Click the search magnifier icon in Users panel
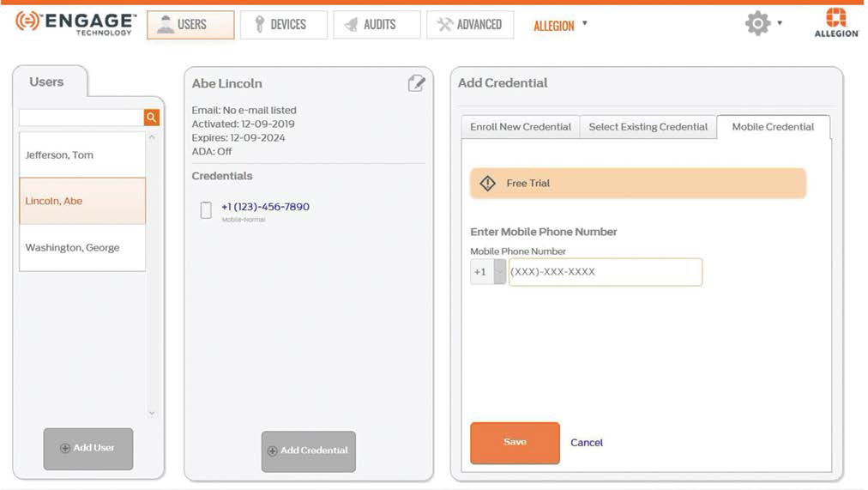The width and height of the screenshot is (868, 490). (x=152, y=118)
